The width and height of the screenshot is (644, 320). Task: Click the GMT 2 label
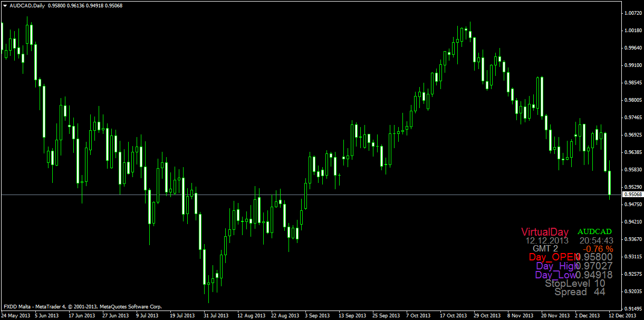545,249
